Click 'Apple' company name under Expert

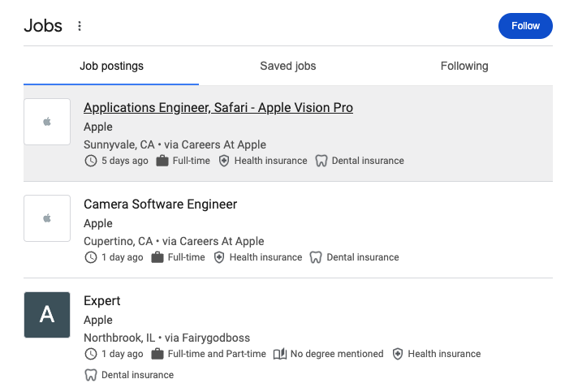tap(98, 320)
